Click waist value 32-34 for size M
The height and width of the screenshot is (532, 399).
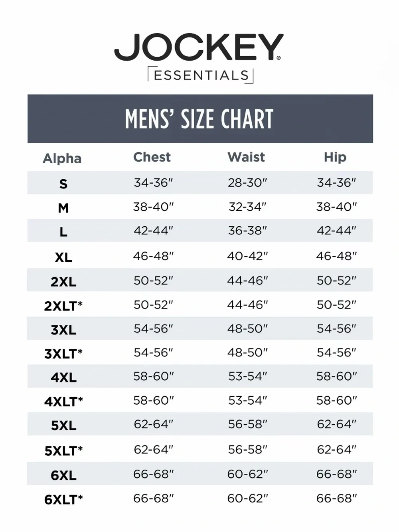[x=247, y=207]
